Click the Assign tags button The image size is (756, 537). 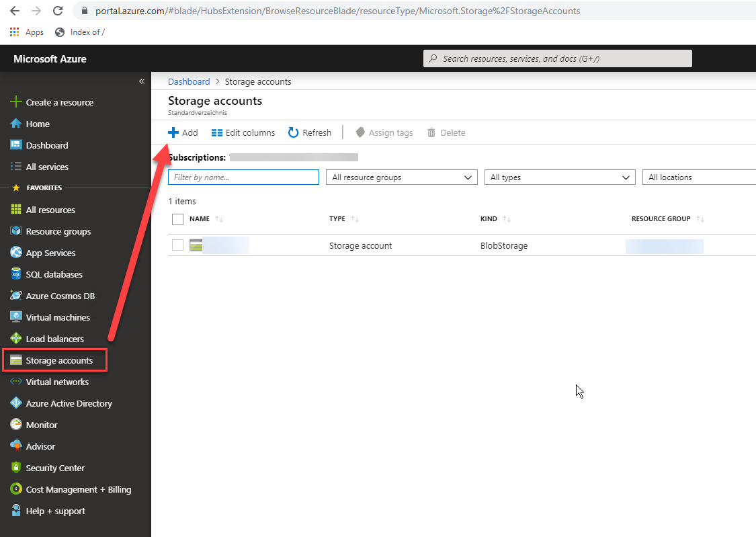(384, 132)
